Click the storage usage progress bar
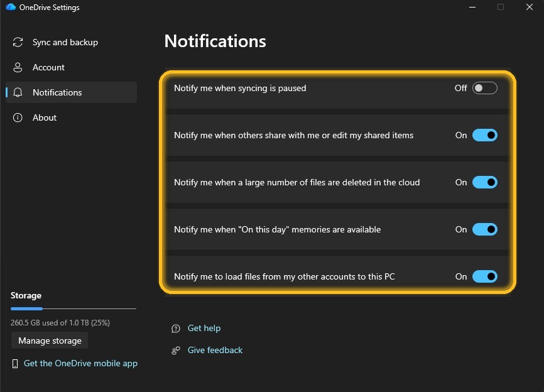This screenshot has width=544, height=392. pos(73,308)
